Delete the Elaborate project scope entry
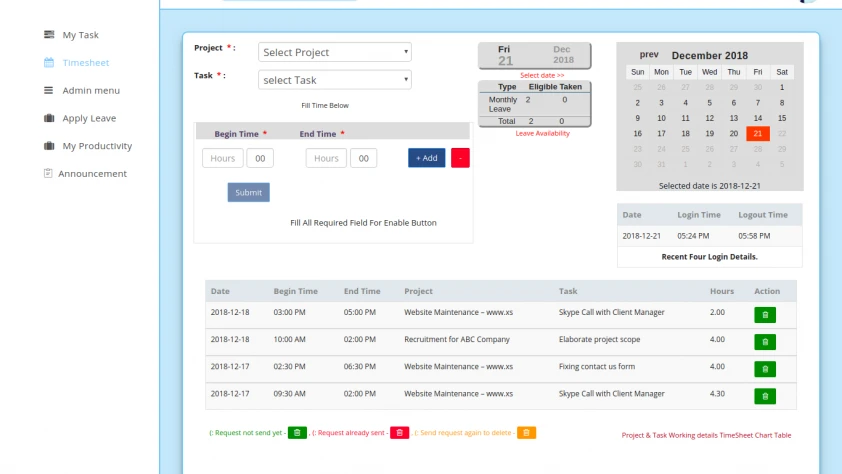The height and width of the screenshot is (474, 842). pos(765,341)
